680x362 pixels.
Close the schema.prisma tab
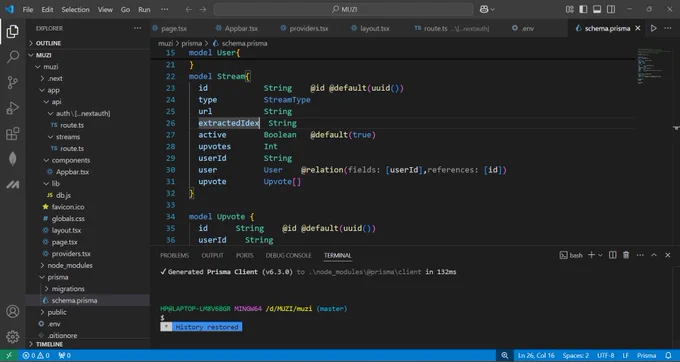(x=638, y=28)
